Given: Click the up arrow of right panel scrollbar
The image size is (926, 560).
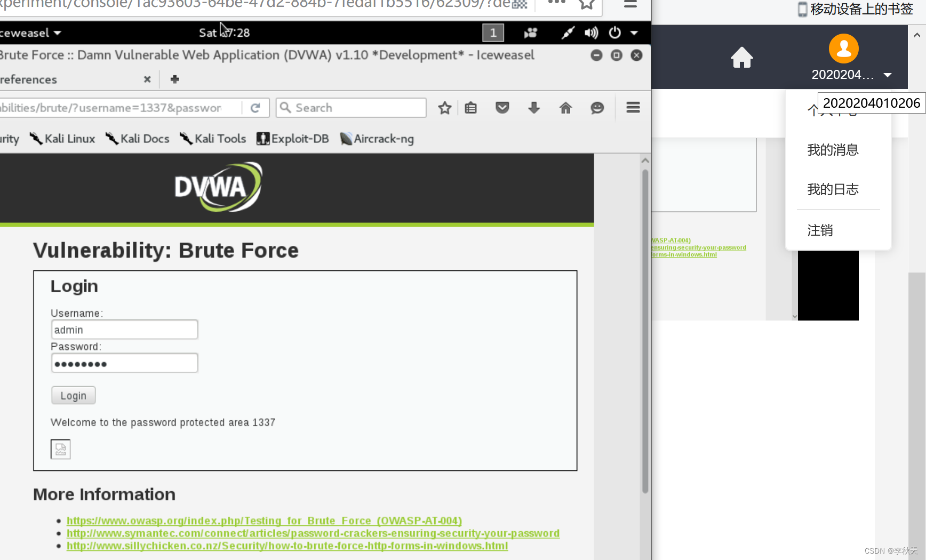Looking at the screenshot, I should click(917, 35).
